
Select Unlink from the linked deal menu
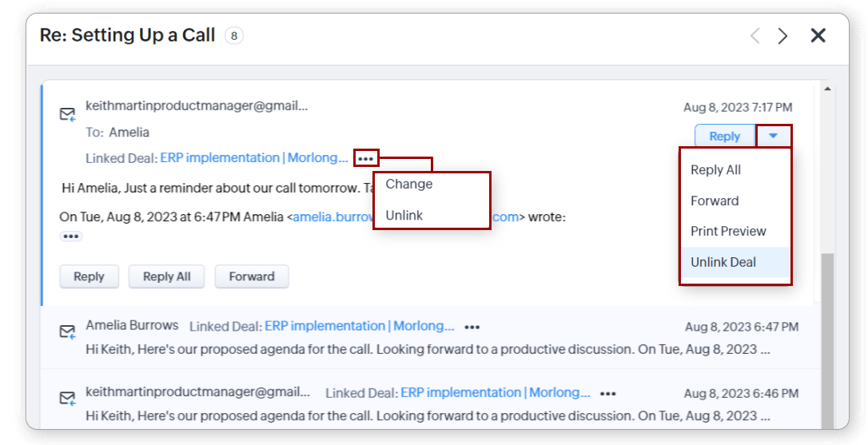pos(404,216)
